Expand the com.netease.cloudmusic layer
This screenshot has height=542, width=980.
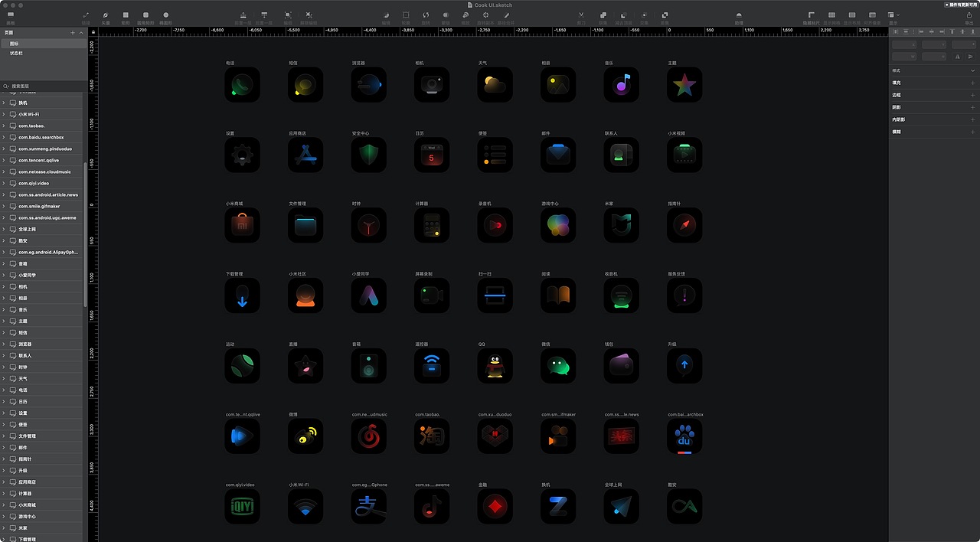tap(4, 171)
